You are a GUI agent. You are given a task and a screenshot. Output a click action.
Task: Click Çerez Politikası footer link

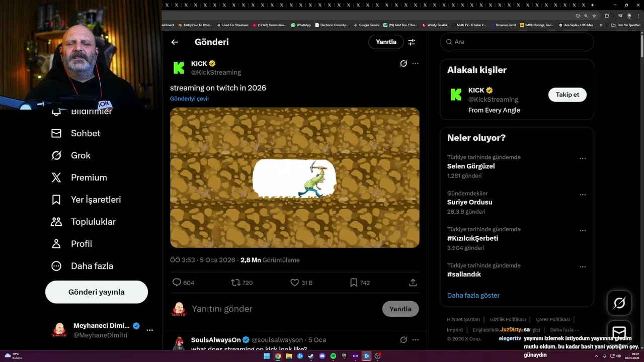point(552,320)
